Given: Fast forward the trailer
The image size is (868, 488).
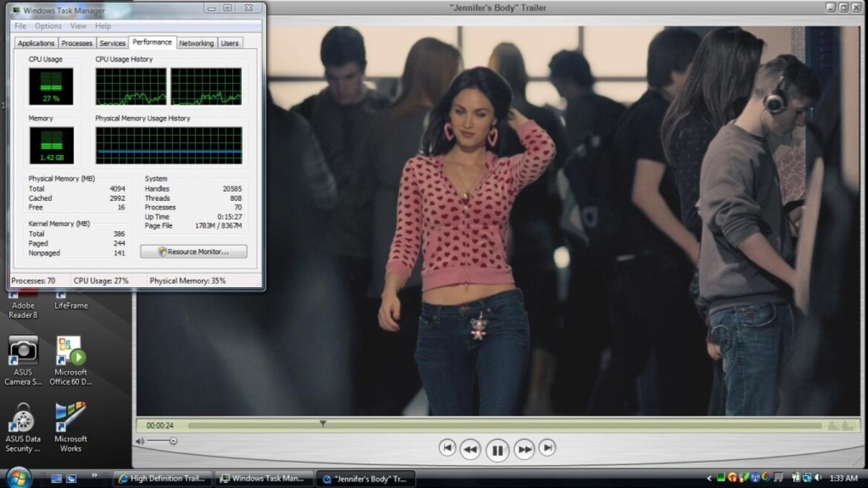Looking at the screenshot, I should click(x=525, y=449).
